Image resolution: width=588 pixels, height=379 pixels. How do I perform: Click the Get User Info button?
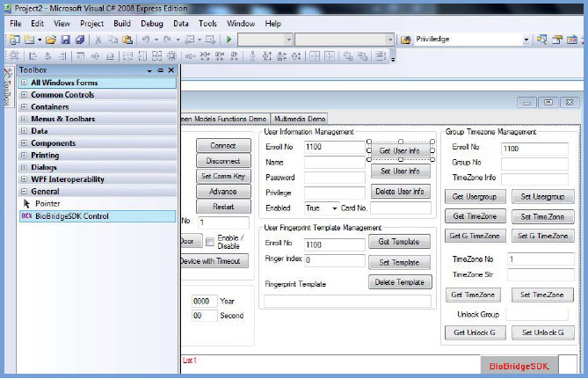pos(400,151)
